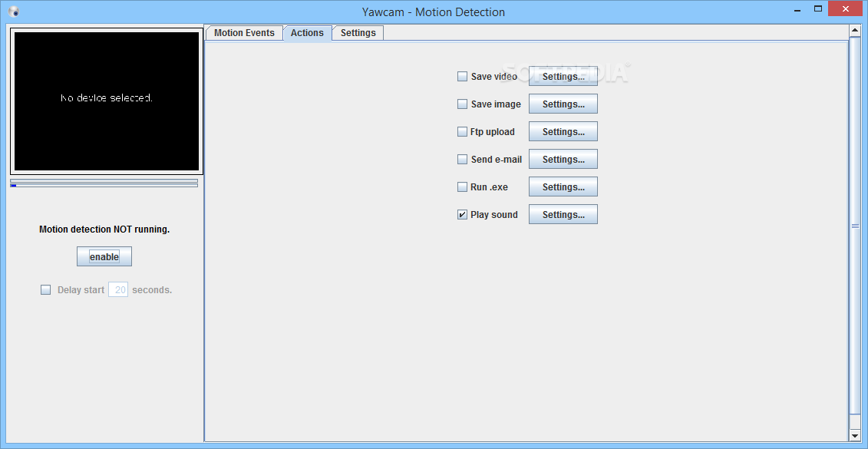Open Settings for Save video
The height and width of the screenshot is (449, 868).
tap(563, 77)
